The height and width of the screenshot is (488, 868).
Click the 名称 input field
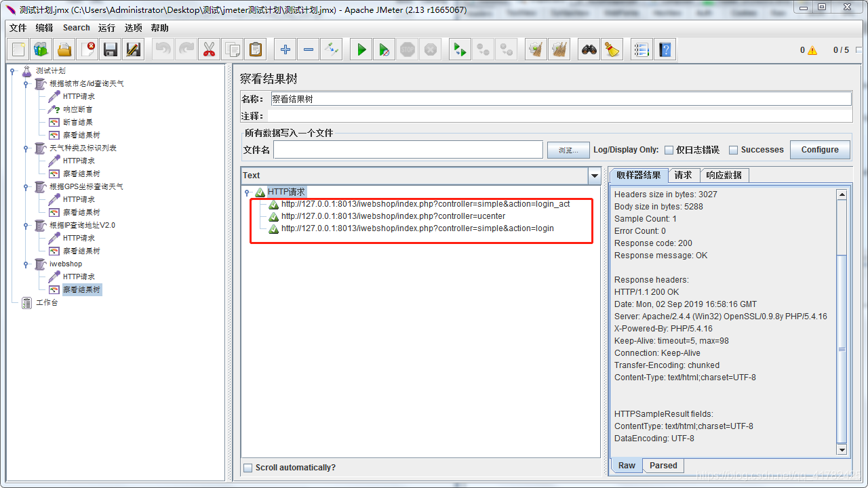pos(561,99)
